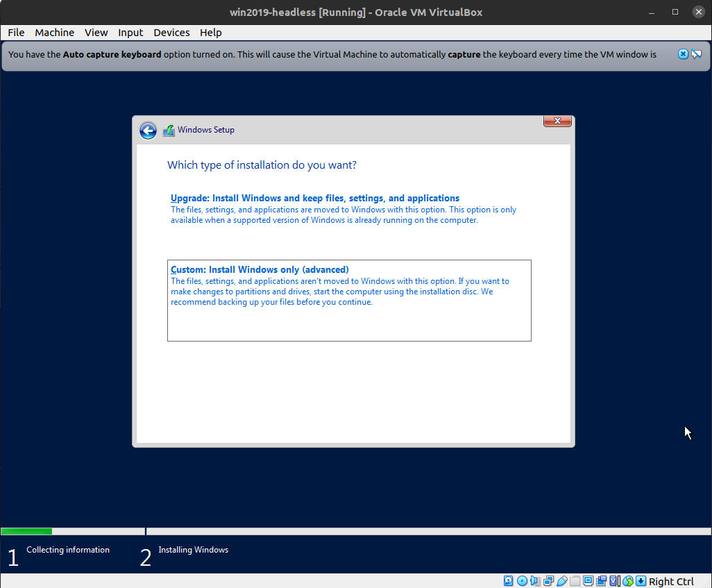Click the virtualization CPU status icon

coord(614,581)
